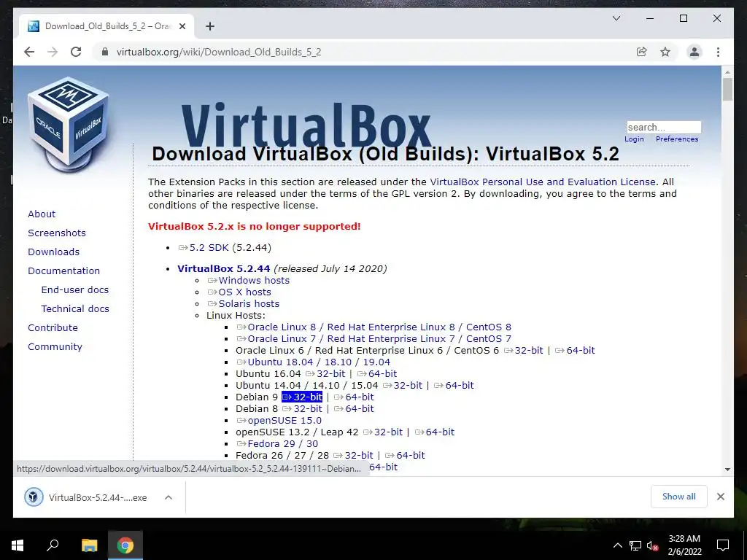This screenshot has width=747, height=560.
Task: Download openSUSE 13.2 64-bit package
Action: (435, 432)
